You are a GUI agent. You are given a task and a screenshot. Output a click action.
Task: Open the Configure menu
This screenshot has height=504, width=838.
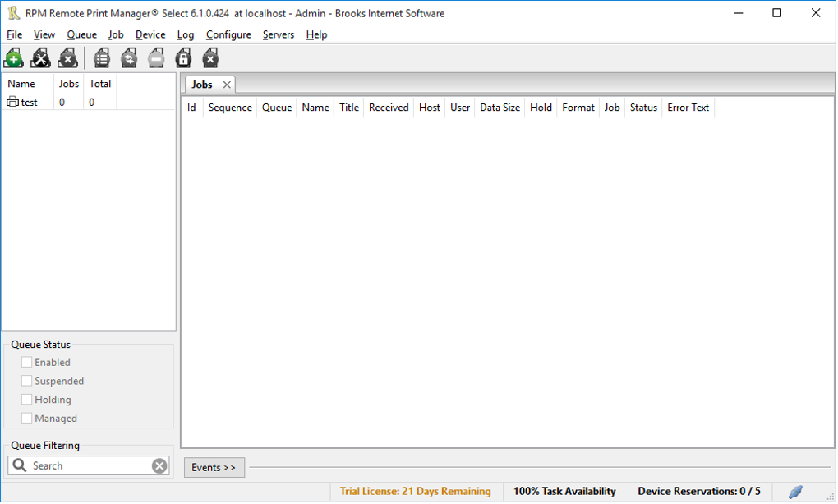228,34
